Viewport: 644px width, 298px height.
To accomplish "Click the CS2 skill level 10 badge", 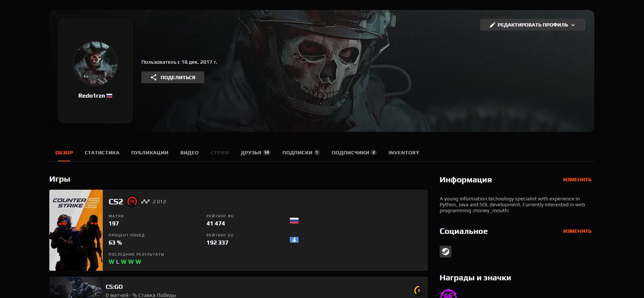I will pyautogui.click(x=132, y=201).
